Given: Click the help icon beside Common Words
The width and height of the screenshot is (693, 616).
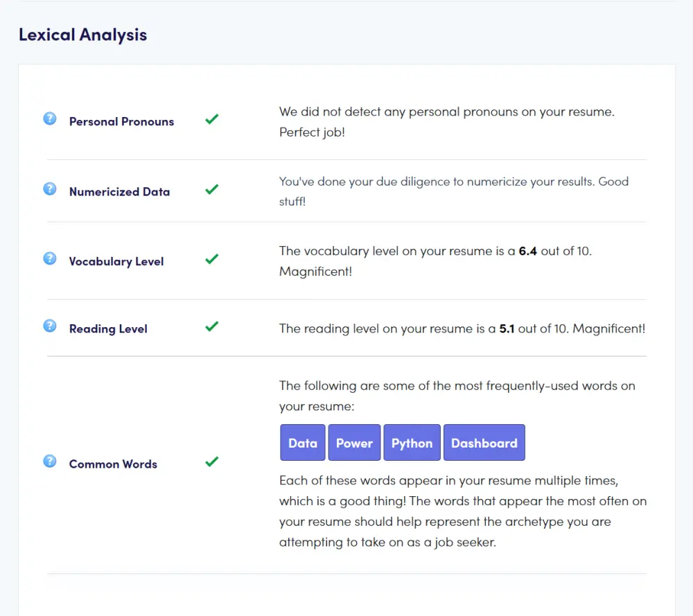Looking at the screenshot, I should click(50, 461).
